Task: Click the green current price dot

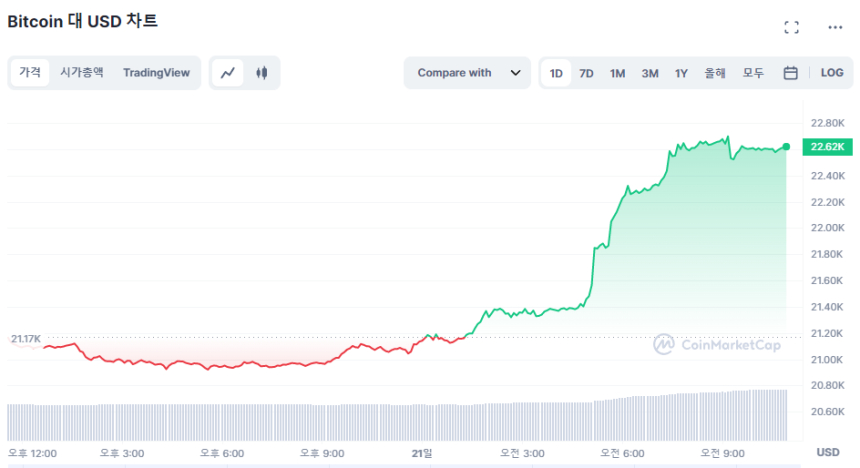Action: tap(786, 147)
